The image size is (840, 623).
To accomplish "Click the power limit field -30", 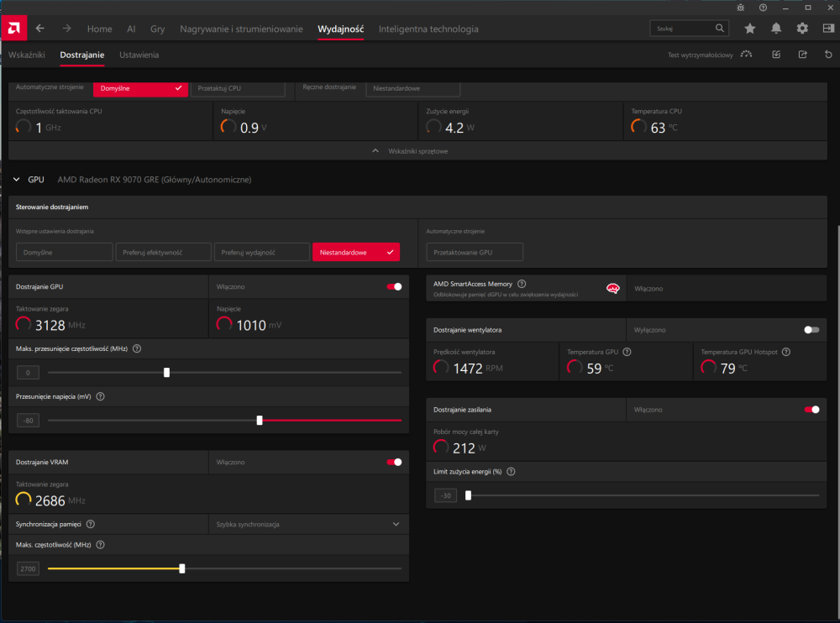I will [446, 495].
